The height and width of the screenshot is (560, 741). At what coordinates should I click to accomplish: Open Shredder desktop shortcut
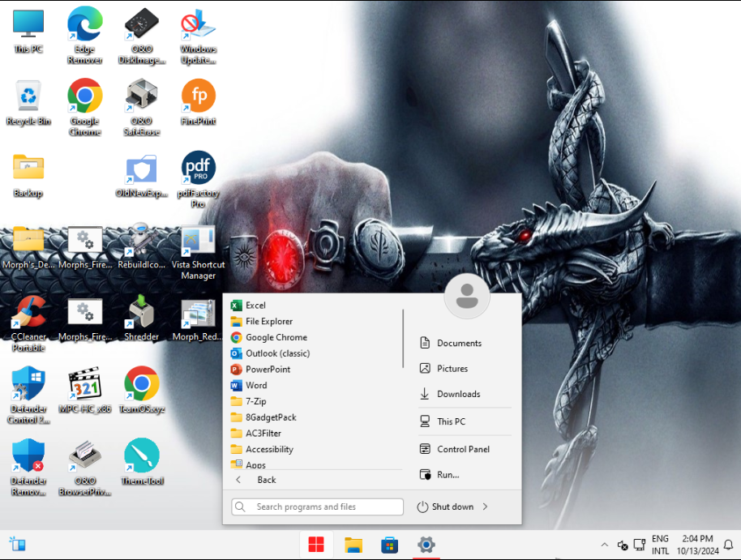point(142,318)
